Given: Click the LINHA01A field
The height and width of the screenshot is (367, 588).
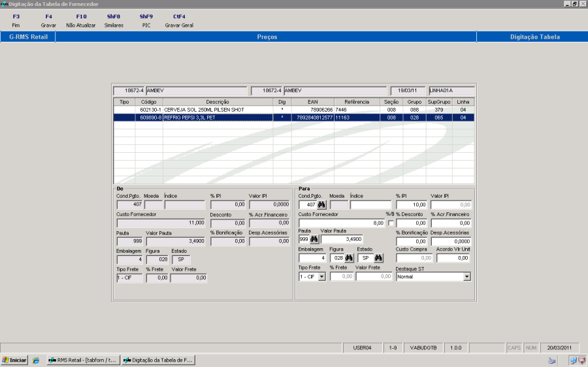Looking at the screenshot, I should tap(452, 91).
